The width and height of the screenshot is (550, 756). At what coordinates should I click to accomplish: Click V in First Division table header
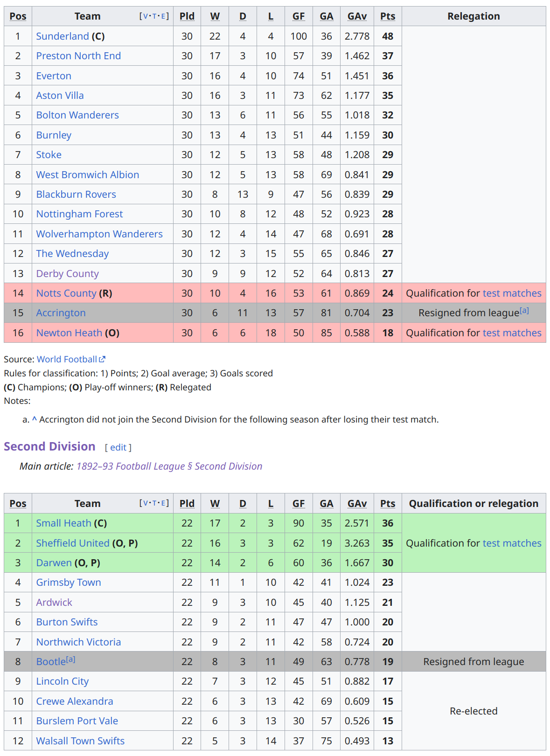146,16
